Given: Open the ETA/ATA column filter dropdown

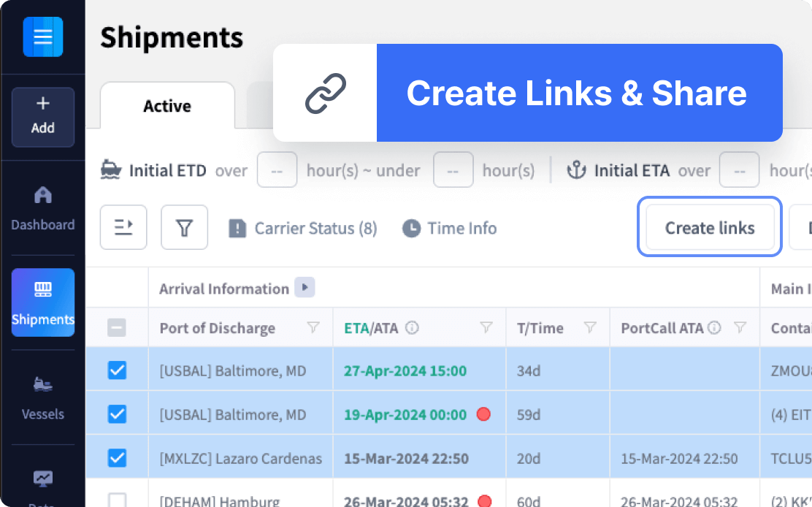Looking at the screenshot, I should (486, 327).
